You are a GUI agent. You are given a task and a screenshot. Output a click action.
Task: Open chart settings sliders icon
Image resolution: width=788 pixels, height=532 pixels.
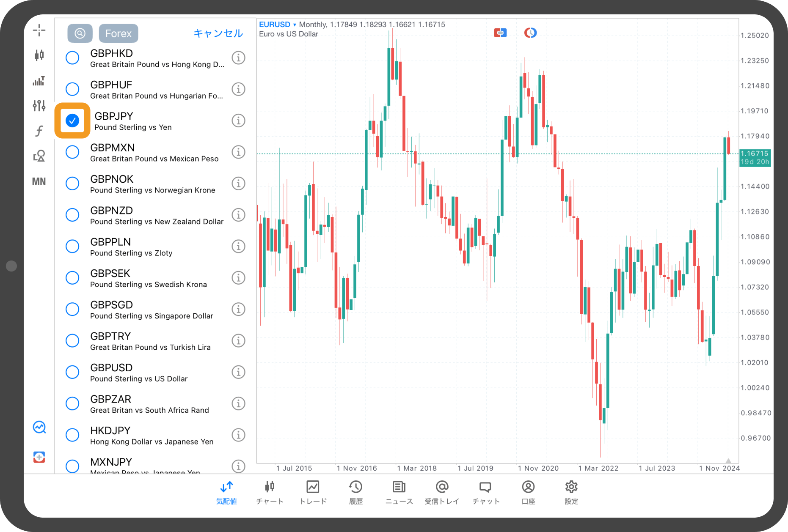click(x=39, y=105)
